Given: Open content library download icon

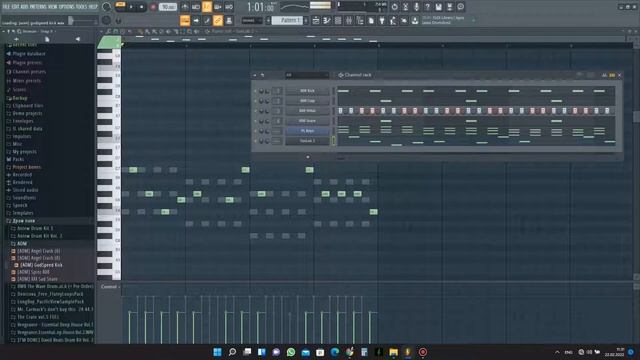Looking at the screenshot, I should coord(415,20).
